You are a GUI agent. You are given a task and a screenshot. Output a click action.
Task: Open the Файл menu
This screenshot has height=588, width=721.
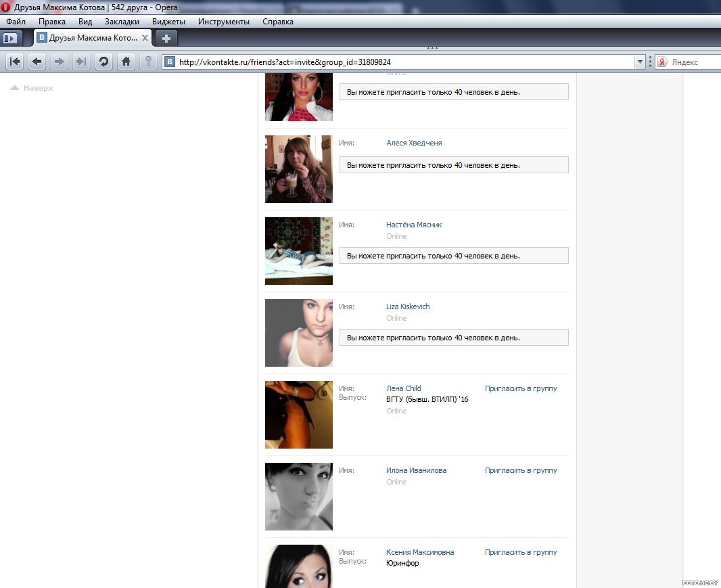[16, 22]
